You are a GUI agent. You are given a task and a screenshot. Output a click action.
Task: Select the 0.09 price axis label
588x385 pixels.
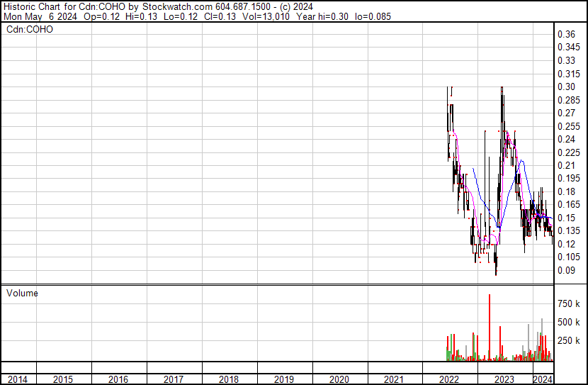(565, 270)
